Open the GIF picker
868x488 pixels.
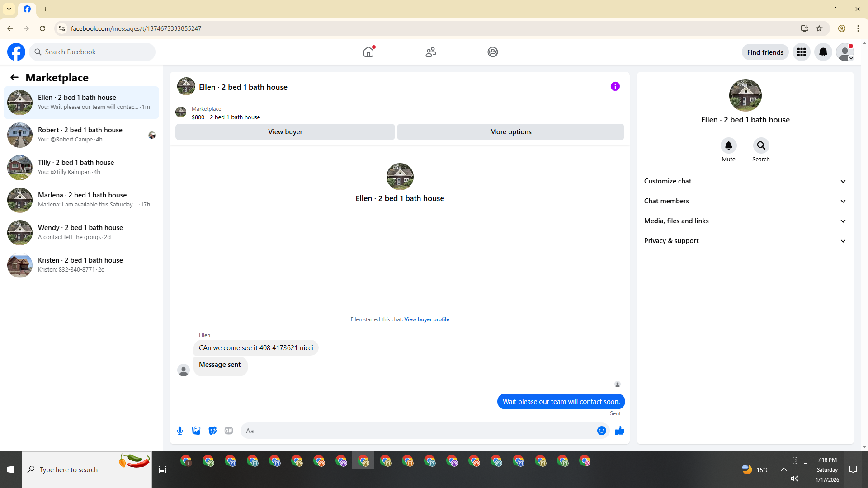229,431
